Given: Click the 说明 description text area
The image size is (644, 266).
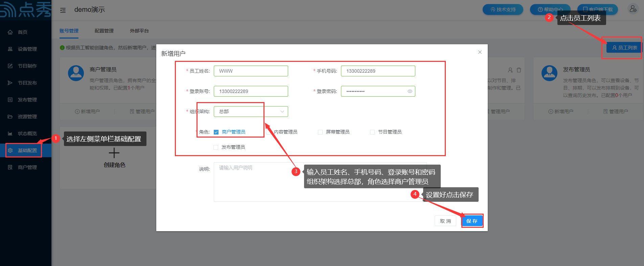Looking at the screenshot, I should pyautogui.click(x=320, y=182).
